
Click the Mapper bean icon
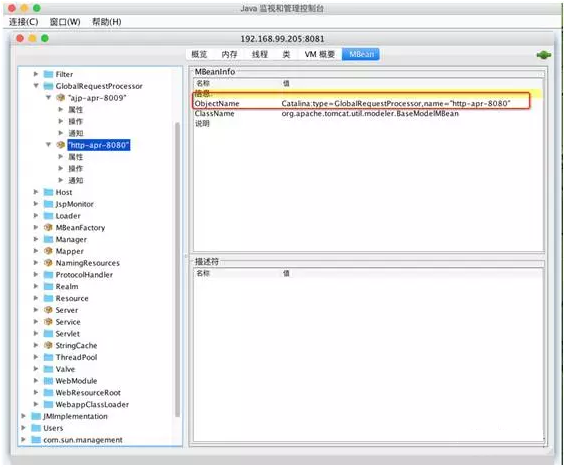(x=48, y=251)
